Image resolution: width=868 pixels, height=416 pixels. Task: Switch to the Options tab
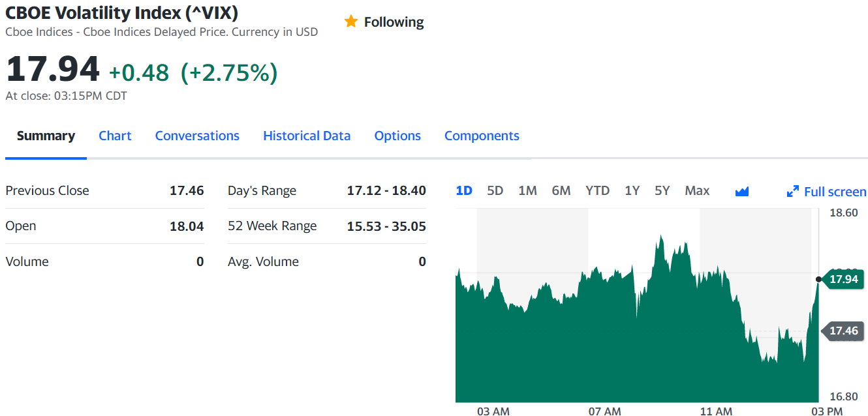(x=397, y=136)
